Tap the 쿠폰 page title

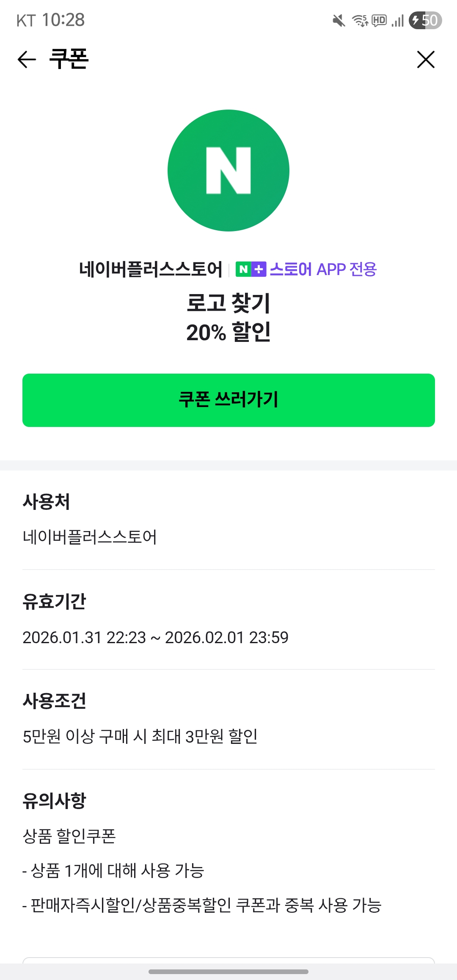click(x=69, y=59)
